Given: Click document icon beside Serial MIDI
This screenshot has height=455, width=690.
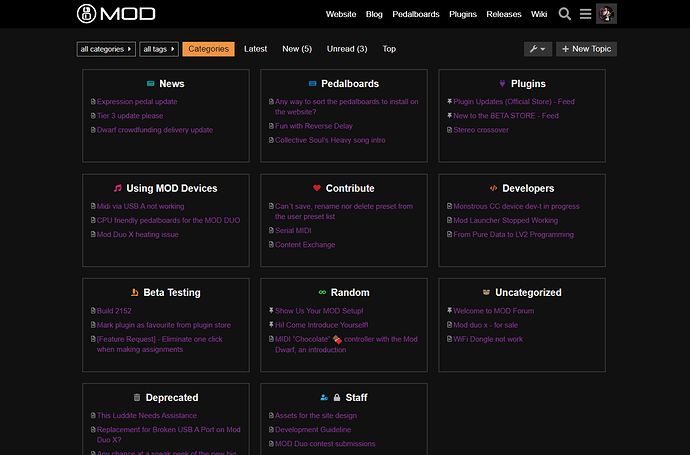Looking at the screenshot, I should coord(271,231).
